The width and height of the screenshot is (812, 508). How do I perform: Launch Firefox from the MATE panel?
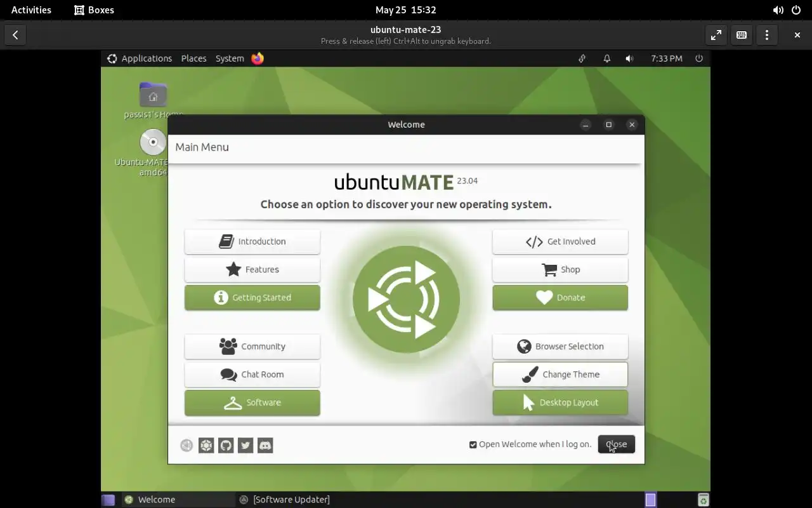pos(258,58)
